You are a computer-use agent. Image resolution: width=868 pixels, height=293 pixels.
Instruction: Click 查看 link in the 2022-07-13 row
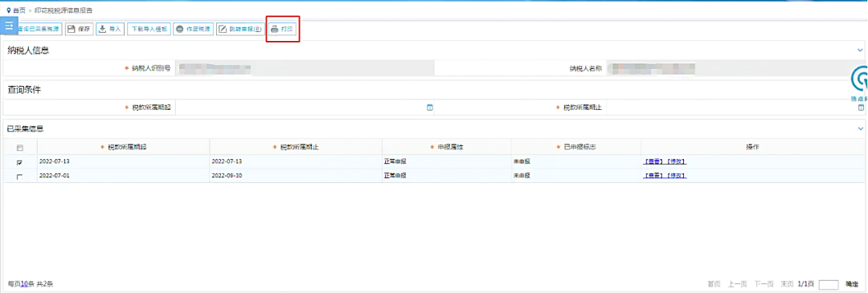(x=653, y=161)
